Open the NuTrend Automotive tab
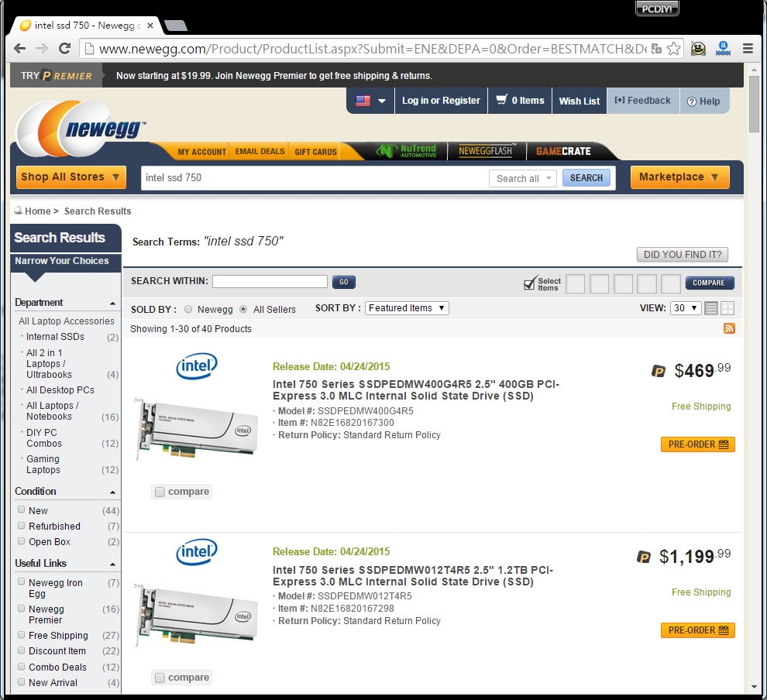 [x=407, y=151]
